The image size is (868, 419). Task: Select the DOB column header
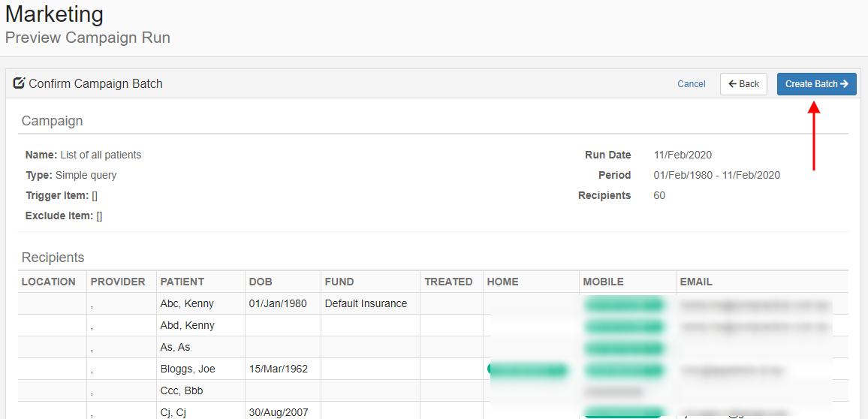coord(261,282)
